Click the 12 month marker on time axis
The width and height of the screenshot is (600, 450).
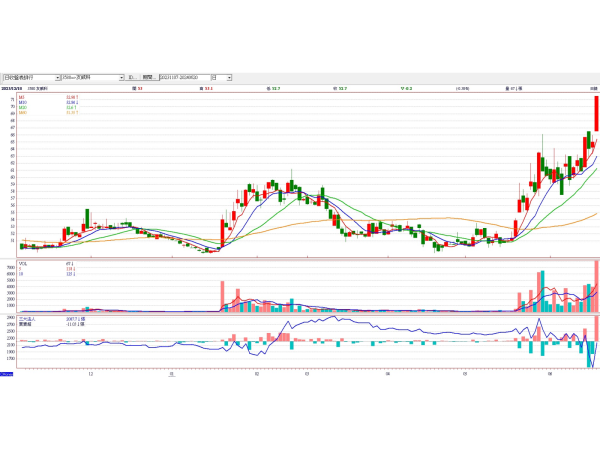click(x=91, y=375)
